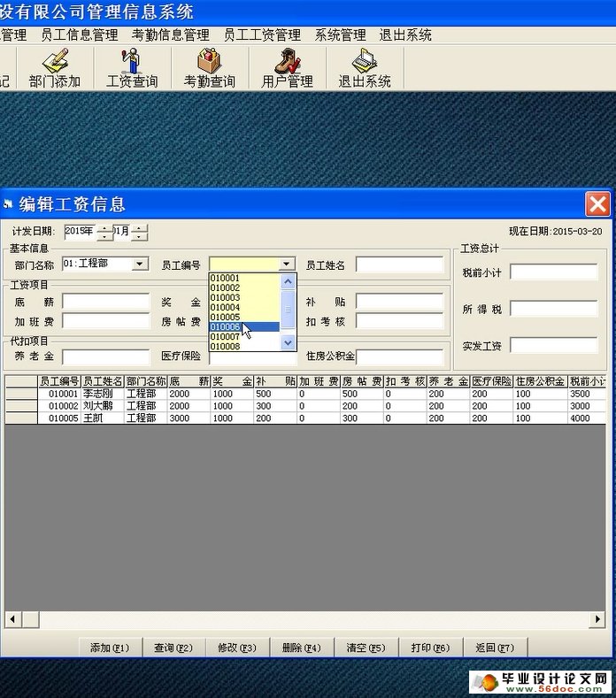Select row of employee 李志刚
Viewport: 616px width, 698px height.
coord(305,394)
